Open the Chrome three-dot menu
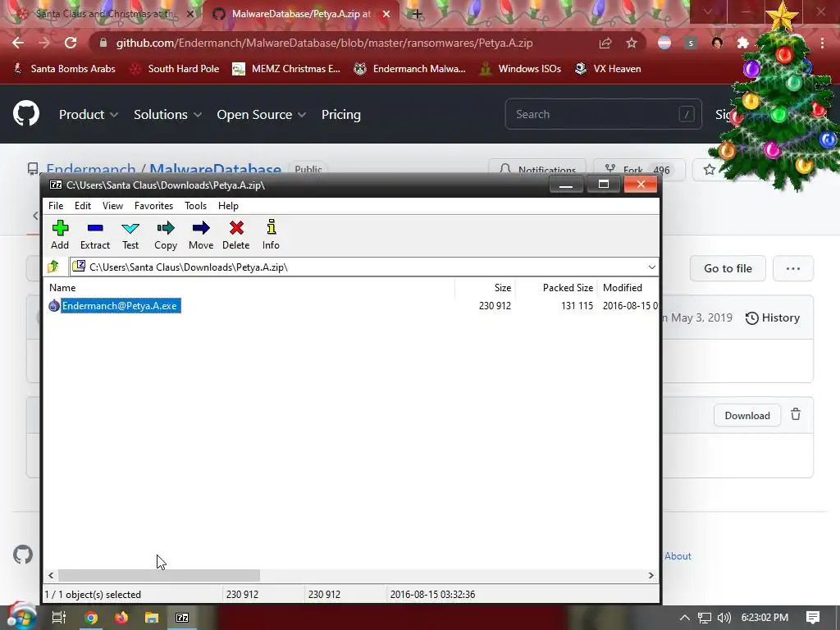The height and width of the screenshot is (630, 840). [822, 43]
